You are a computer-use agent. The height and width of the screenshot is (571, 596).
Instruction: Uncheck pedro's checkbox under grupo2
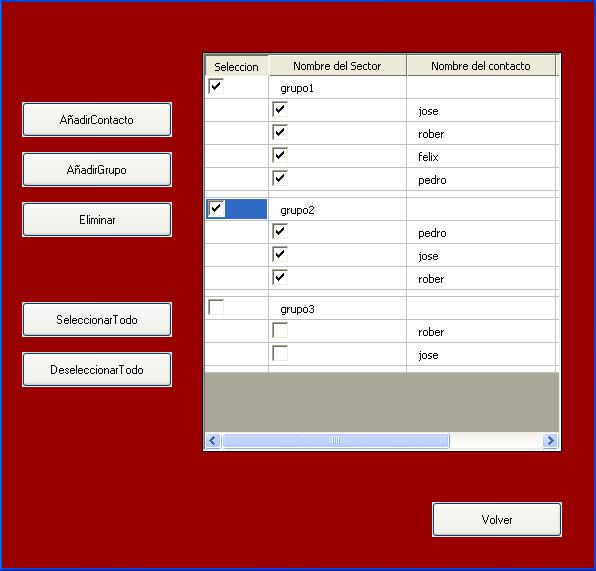coord(280,231)
